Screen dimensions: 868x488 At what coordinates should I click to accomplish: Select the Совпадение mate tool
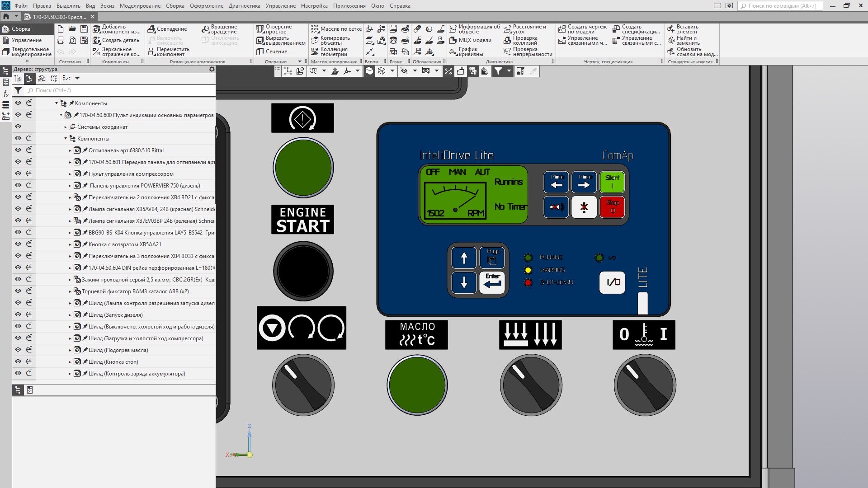(167, 29)
